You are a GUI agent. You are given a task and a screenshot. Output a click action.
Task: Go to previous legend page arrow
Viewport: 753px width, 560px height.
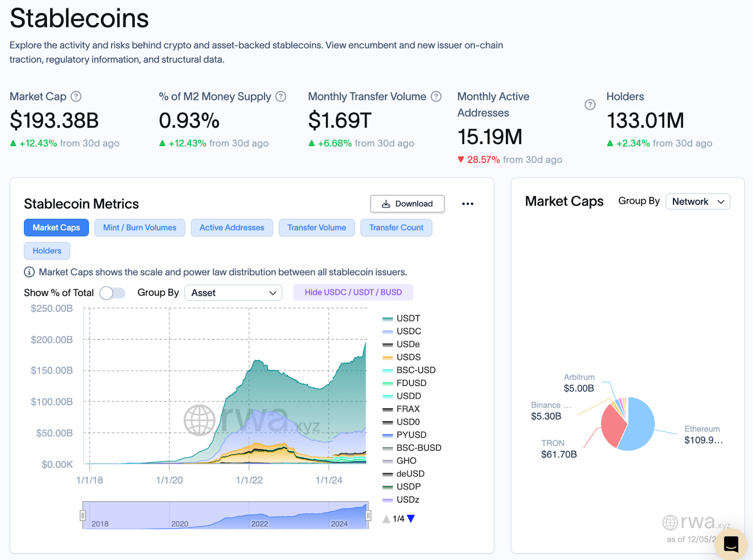click(386, 519)
